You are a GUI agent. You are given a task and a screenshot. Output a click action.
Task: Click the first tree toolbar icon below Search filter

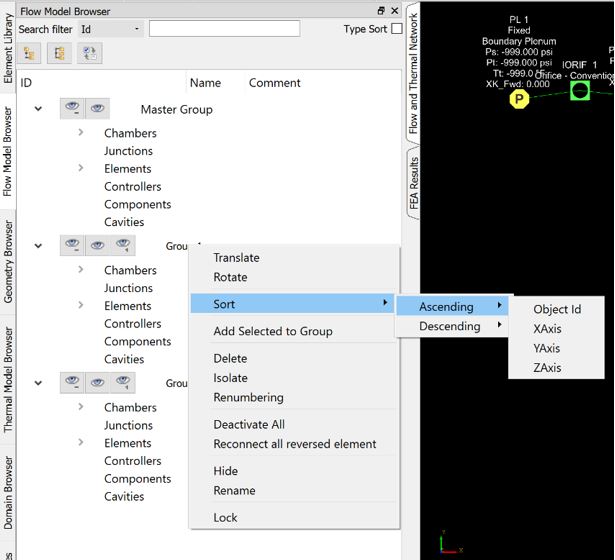[31, 54]
